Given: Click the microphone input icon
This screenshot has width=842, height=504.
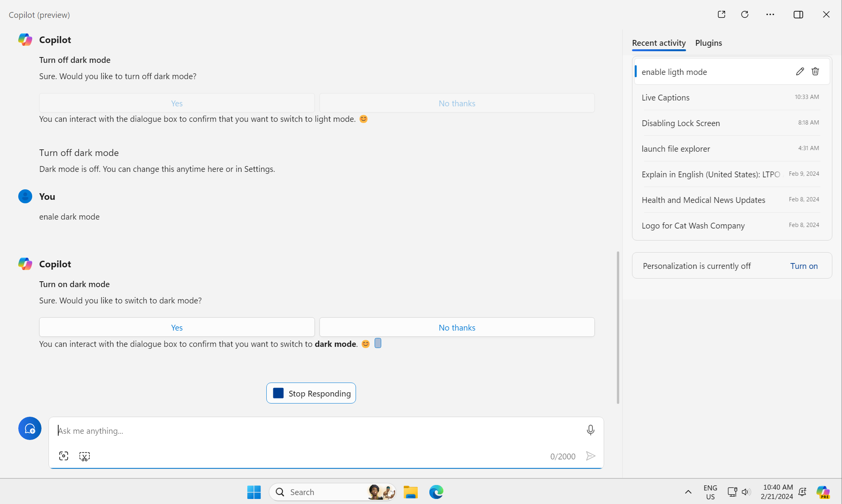Looking at the screenshot, I should 590,430.
